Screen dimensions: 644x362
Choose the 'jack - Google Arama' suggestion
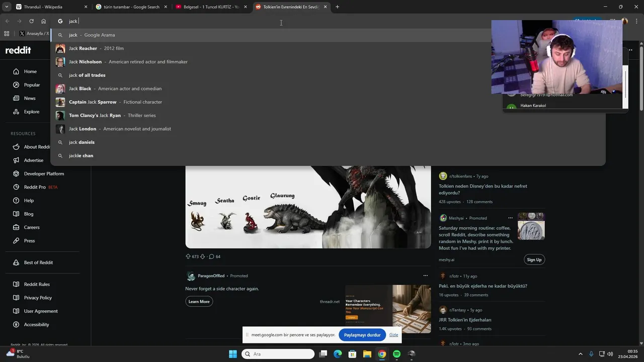[x=328, y=35]
